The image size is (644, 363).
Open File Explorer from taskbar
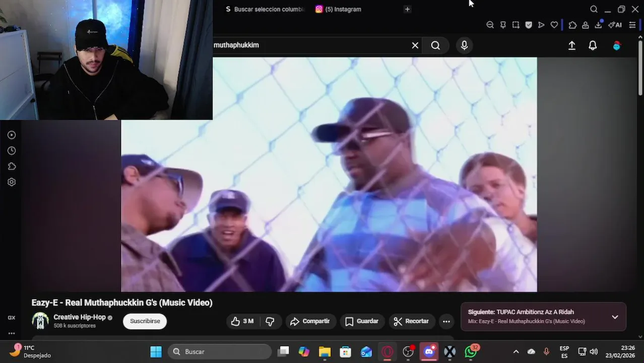pos(325,351)
